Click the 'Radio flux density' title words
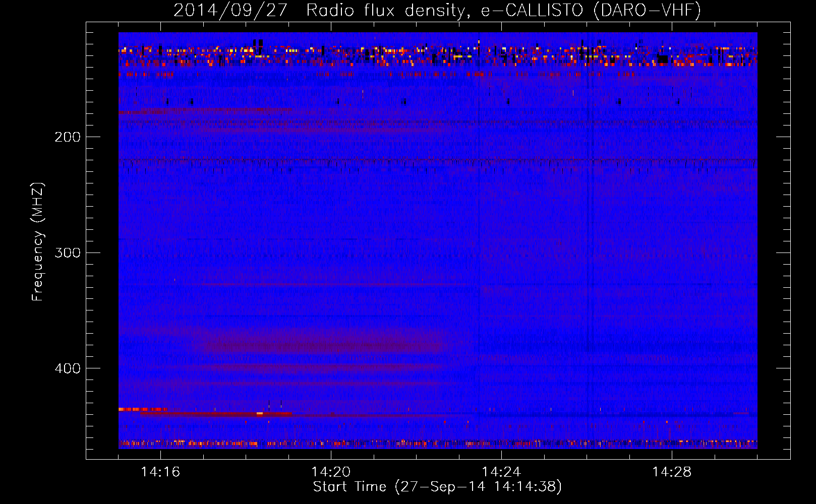Screen dimensions: 816x504 (386, 10)
